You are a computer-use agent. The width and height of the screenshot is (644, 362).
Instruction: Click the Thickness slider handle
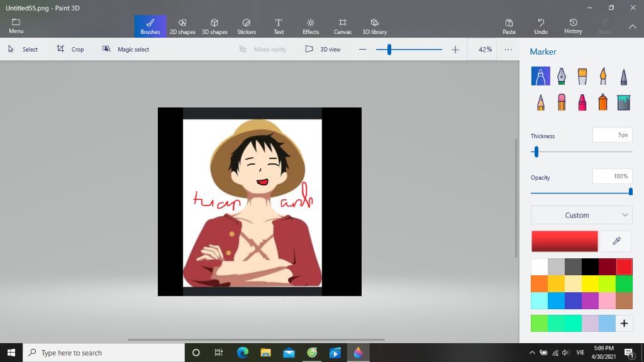[x=536, y=152]
